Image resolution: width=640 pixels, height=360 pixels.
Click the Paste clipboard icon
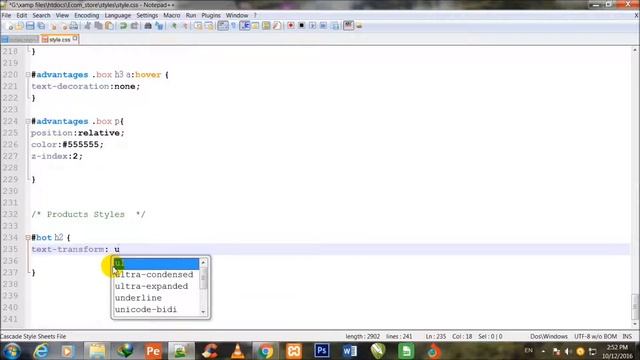pos(109,26)
